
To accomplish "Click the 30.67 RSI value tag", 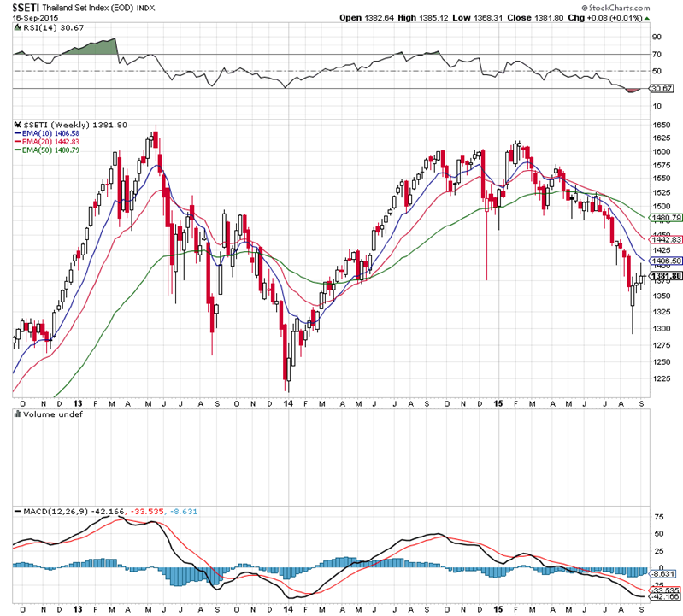I will (x=660, y=89).
